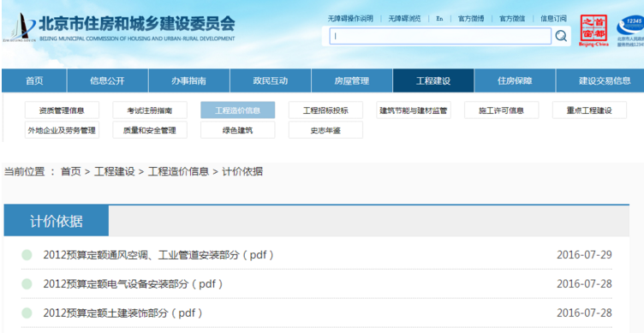Click the 施工许可信息 submenu button
644x333 pixels.
502,110
